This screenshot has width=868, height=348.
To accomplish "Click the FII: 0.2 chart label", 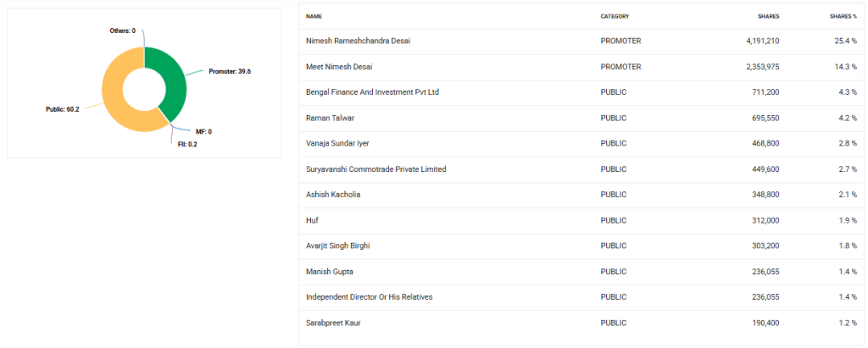I will click(x=187, y=145).
